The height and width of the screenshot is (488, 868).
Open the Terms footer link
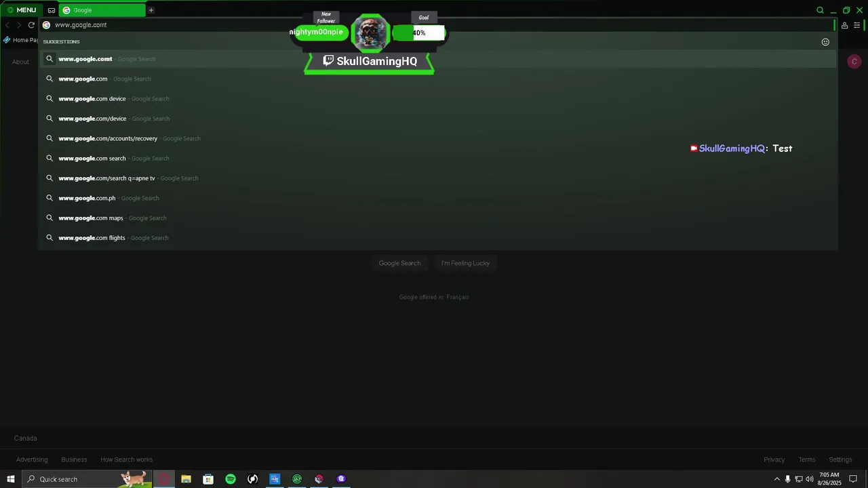pyautogui.click(x=807, y=460)
